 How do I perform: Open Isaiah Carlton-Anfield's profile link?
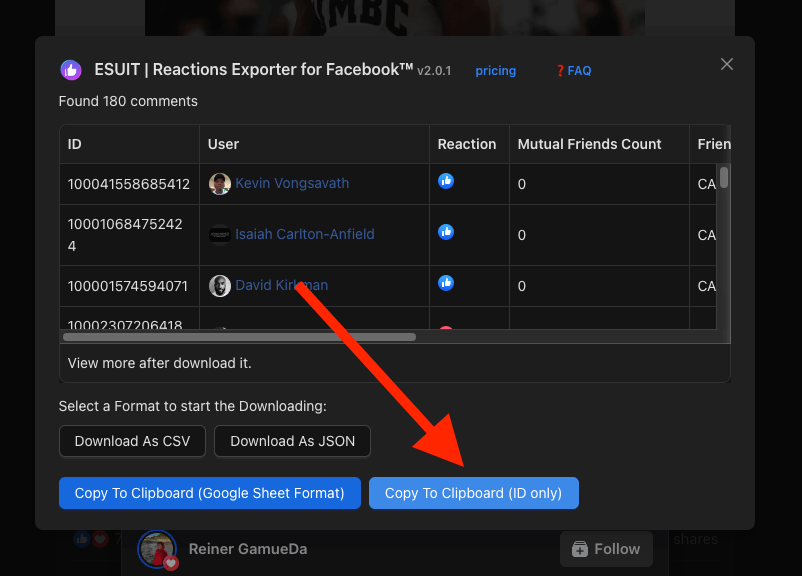click(x=304, y=235)
